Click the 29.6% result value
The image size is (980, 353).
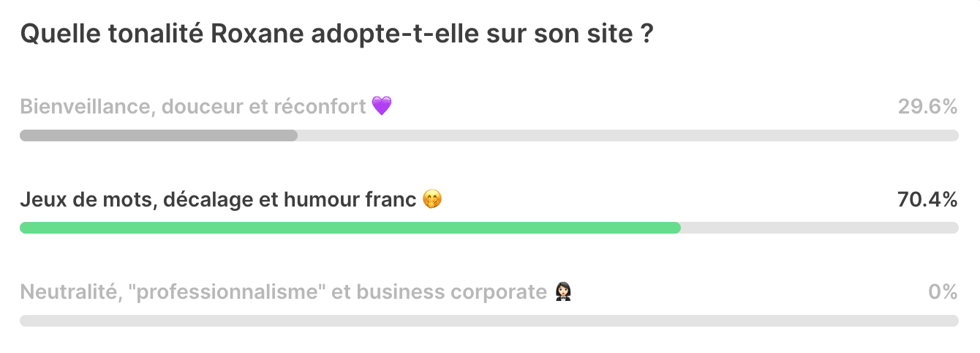tap(927, 107)
